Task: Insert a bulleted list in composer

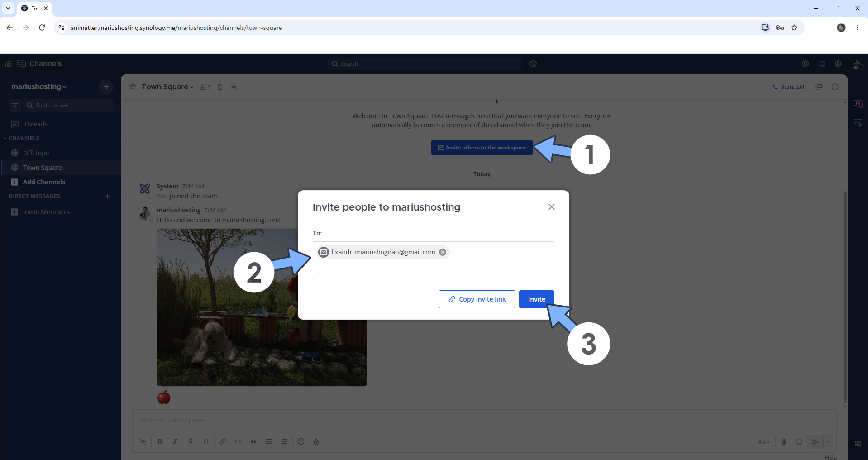Action: pyautogui.click(x=269, y=441)
